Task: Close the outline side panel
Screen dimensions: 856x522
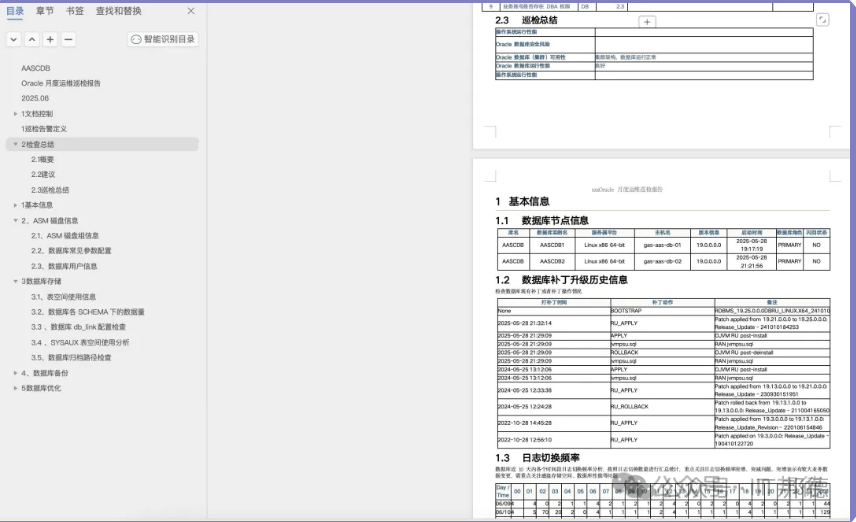Action: point(191,11)
